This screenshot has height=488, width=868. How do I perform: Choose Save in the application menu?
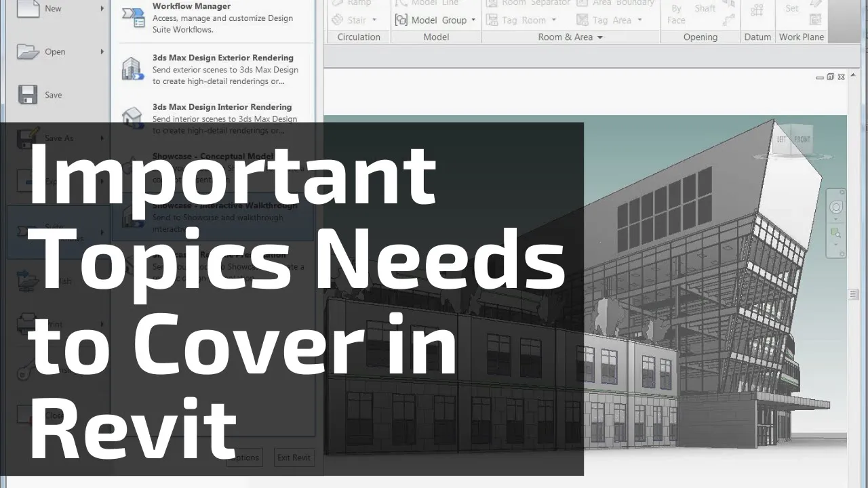click(x=58, y=95)
